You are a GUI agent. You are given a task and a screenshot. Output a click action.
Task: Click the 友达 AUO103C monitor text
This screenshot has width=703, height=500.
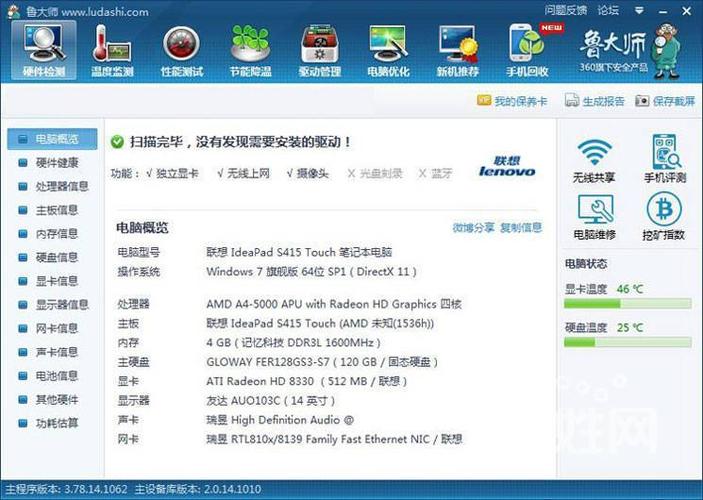(x=271, y=401)
